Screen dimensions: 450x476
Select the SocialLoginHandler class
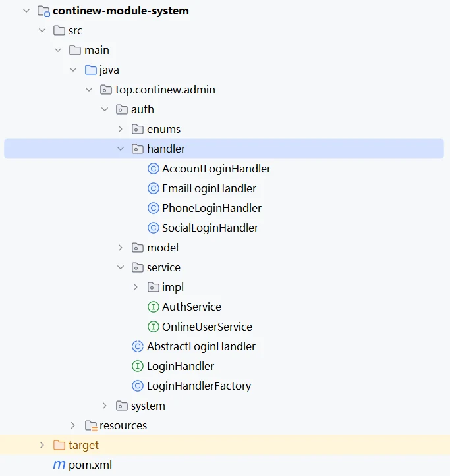pos(210,228)
